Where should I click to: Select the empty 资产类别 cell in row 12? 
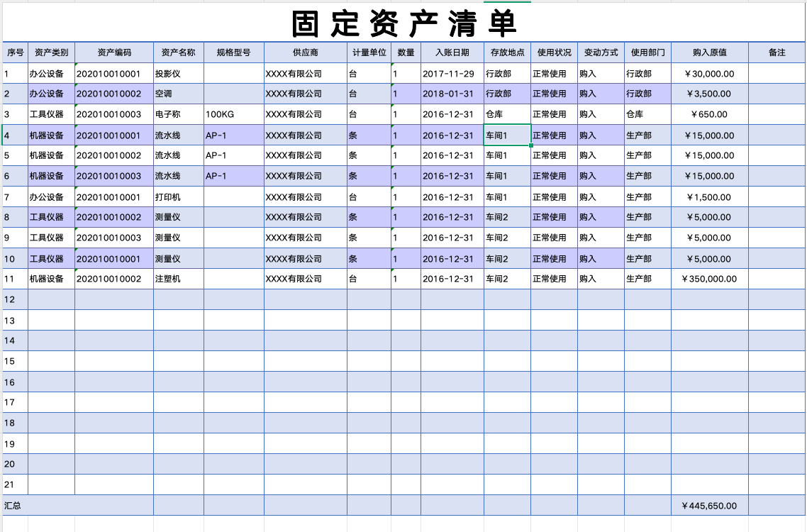(52, 299)
